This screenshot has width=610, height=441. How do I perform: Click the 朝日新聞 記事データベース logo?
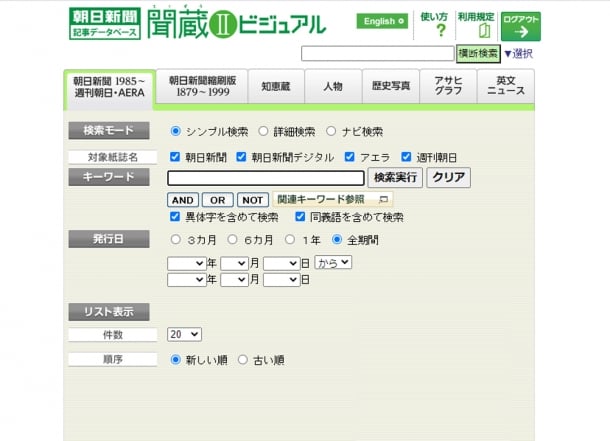click(105, 23)
